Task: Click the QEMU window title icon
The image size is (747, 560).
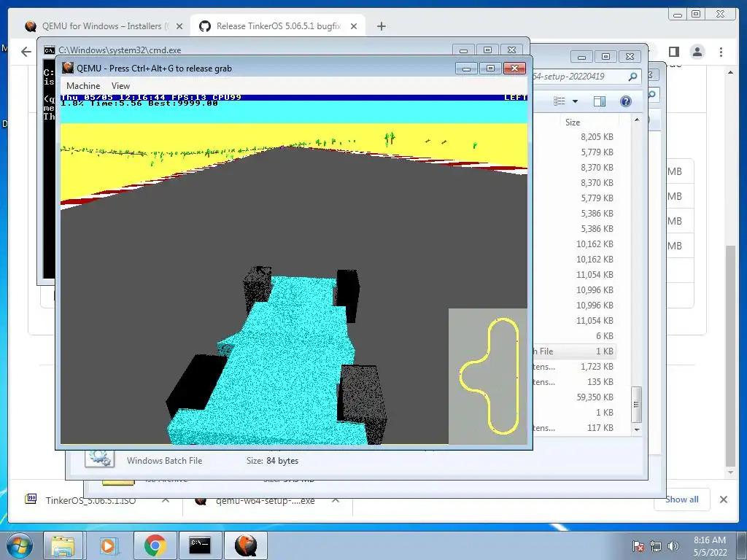Action: pyautogui.click(x=68, y=68)
